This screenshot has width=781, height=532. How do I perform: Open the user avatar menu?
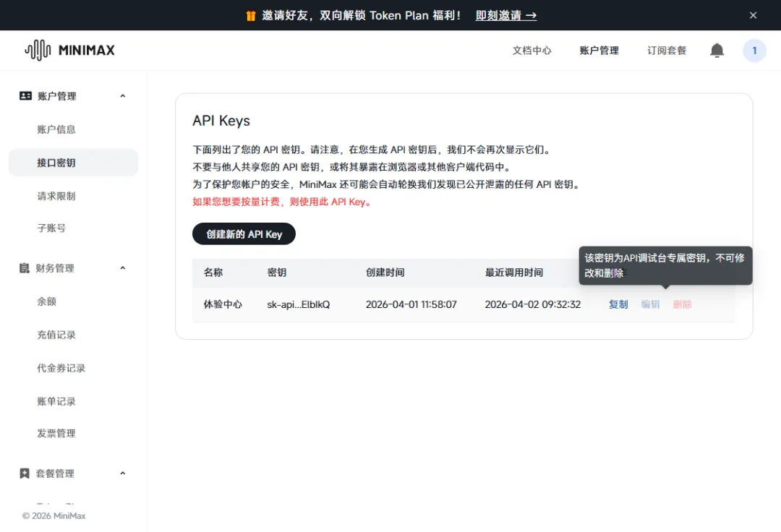coord(754,51)
